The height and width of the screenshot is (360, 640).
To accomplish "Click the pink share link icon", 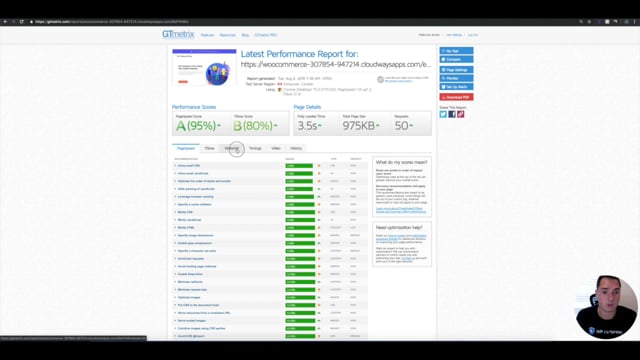I will (461, 114).
